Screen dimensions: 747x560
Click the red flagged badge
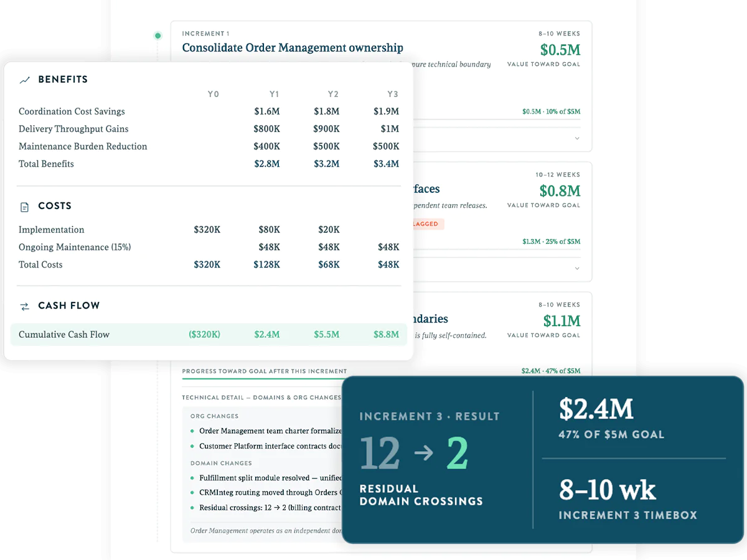click(427, 224)
